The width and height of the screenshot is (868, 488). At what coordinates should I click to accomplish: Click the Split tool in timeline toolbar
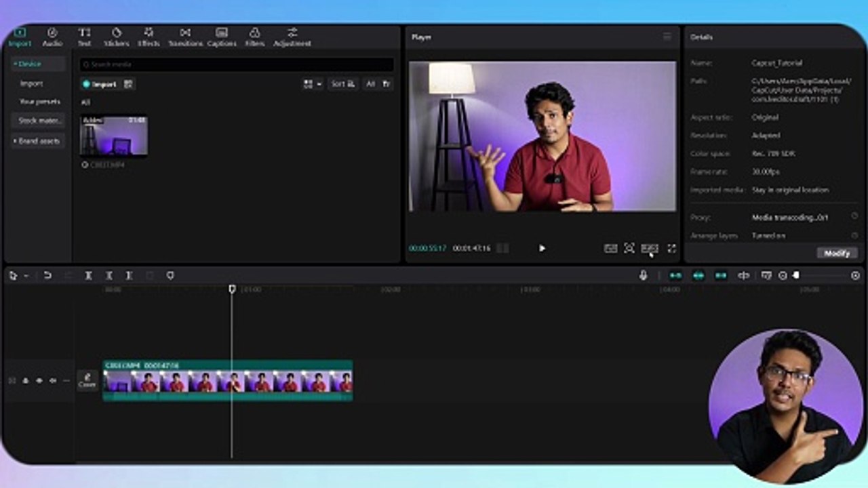tap(88, 276)
